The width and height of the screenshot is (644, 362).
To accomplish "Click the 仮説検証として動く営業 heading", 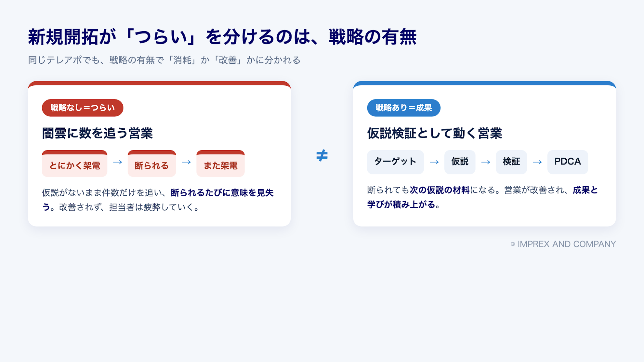I will click(x=435, y=133).
